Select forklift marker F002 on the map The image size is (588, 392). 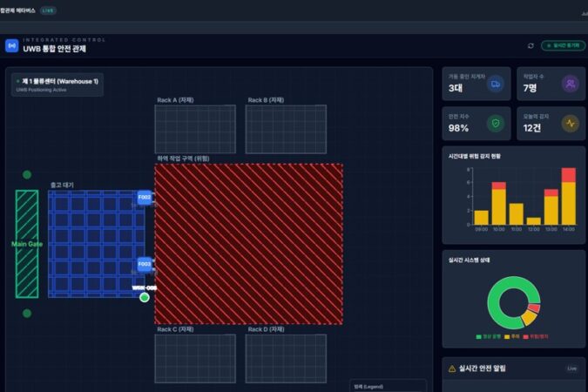tap(145, 198)
